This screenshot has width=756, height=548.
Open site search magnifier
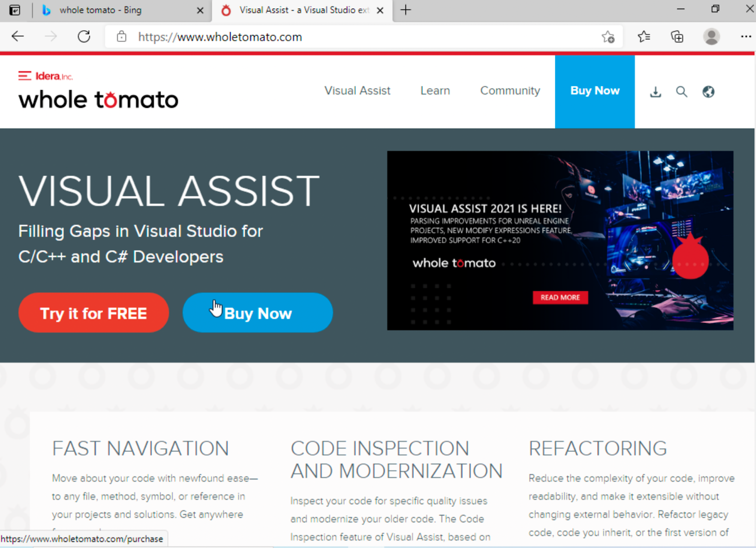click(681, 92)
